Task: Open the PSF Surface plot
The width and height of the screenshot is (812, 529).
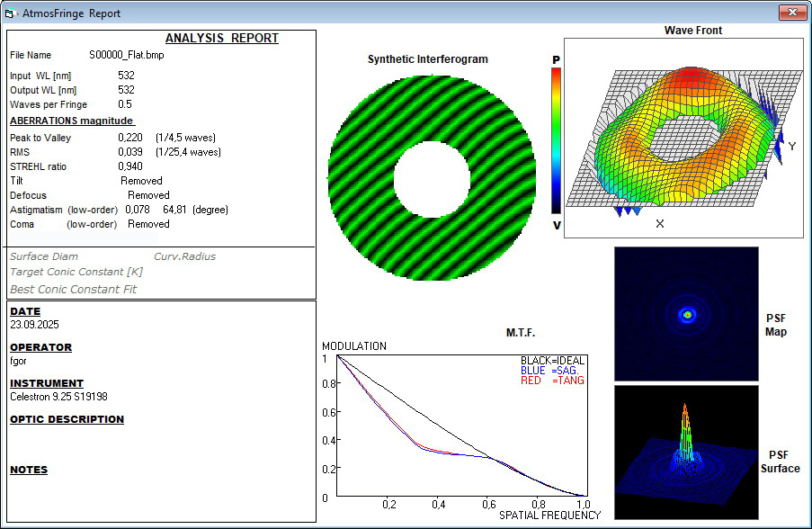Action: 686,453
